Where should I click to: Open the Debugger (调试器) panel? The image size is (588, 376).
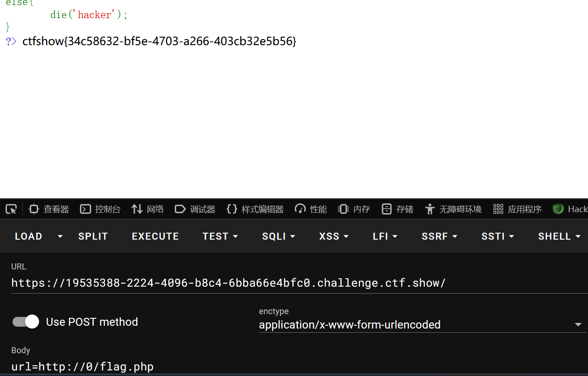pos(195,209)
